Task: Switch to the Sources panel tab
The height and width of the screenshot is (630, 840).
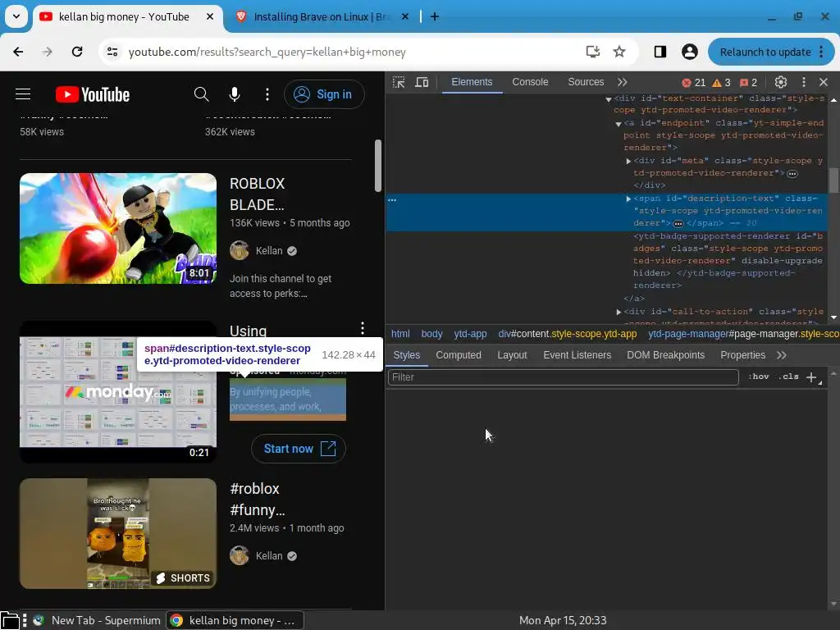Action: point(586,82)
